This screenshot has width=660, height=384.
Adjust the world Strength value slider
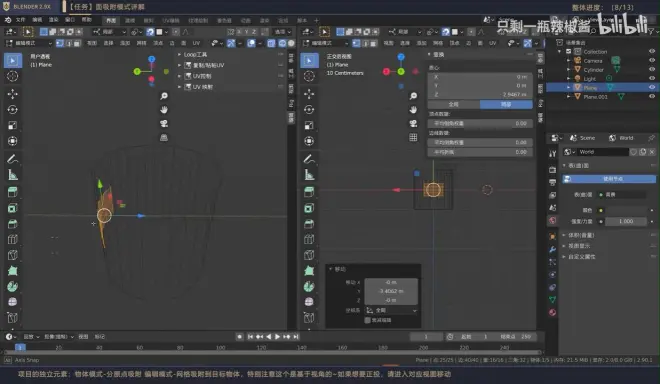coord(626,221)
